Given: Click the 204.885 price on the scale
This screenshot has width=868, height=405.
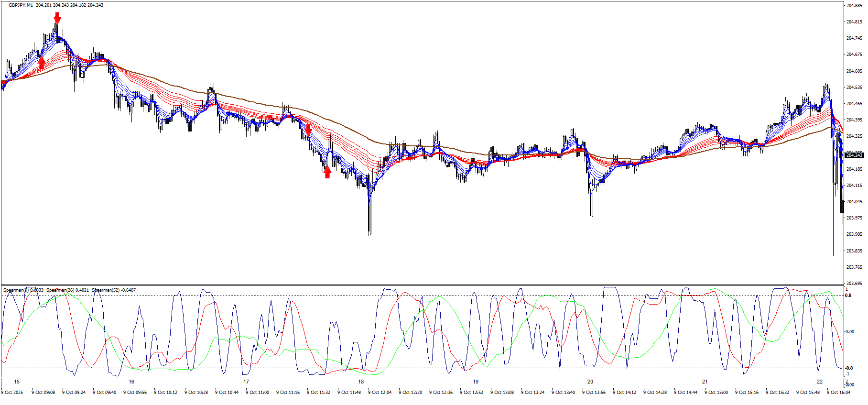Looking at the screenshot, I should (x=854, y=6).
